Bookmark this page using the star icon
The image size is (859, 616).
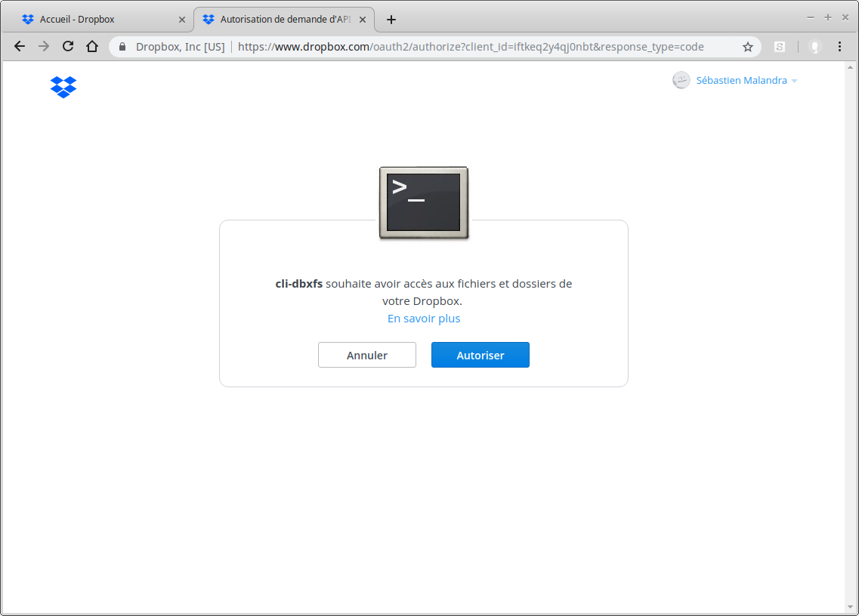pyautogui.click(x=747, y=47)
